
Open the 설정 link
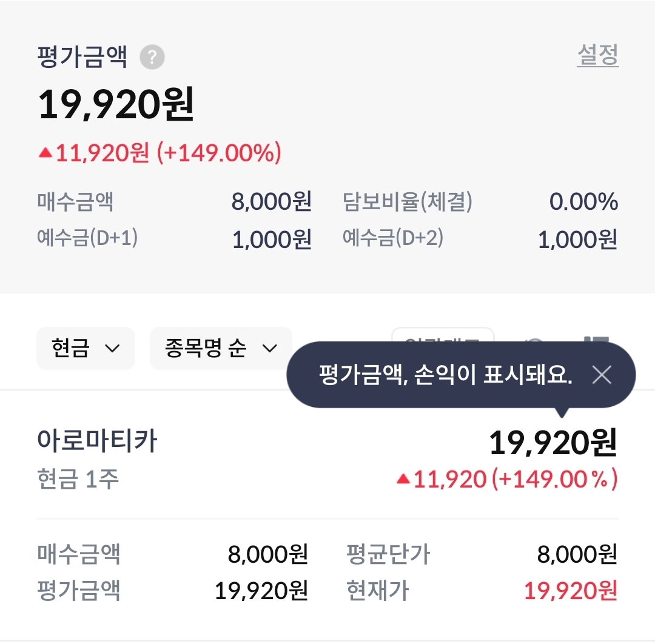pyautogui.click(x=597, y=55)
